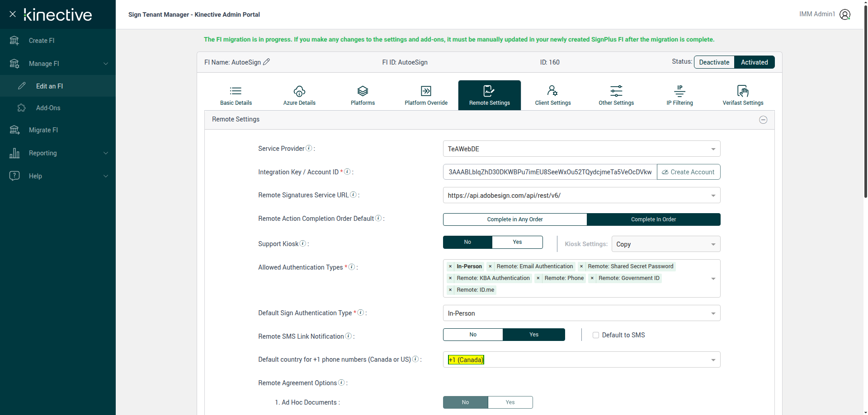The height and width of the screenshot is (415, 868).
Task: Remove the Remote: ID.me tag
Action: (450, 290)
